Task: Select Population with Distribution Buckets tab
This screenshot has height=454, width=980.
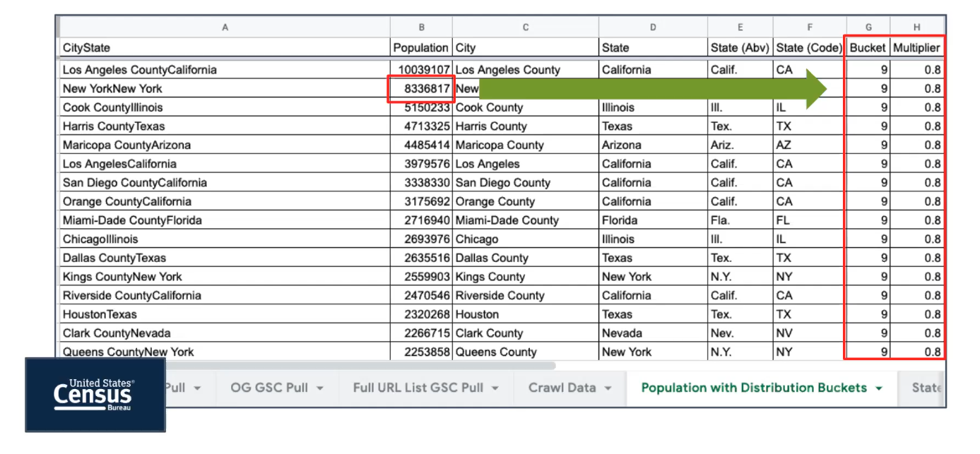Action: (753, 388)
